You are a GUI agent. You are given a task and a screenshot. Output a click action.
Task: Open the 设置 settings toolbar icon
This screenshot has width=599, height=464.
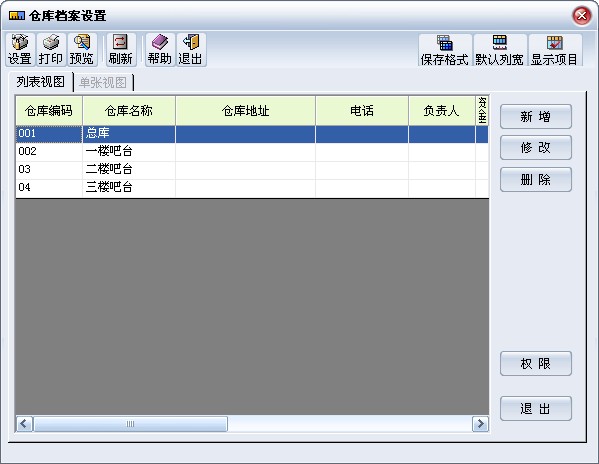[x=20, y=50]
